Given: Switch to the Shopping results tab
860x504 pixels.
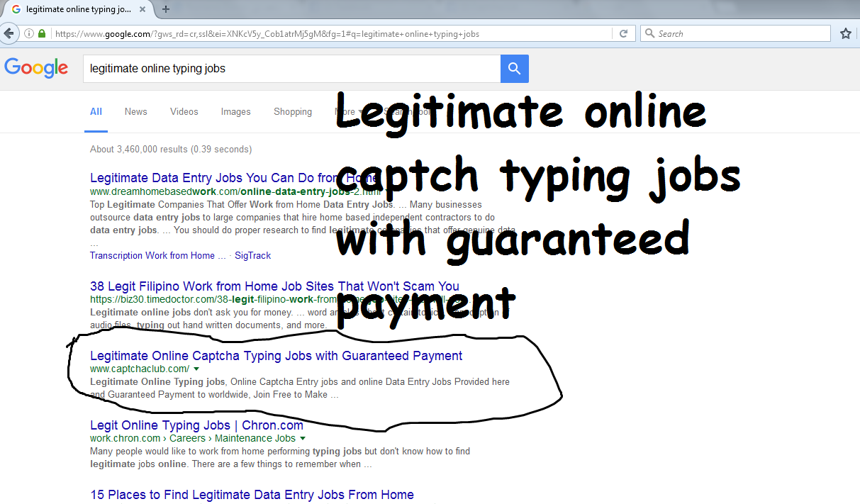Looking at the screenshot, I should [293, 111].
